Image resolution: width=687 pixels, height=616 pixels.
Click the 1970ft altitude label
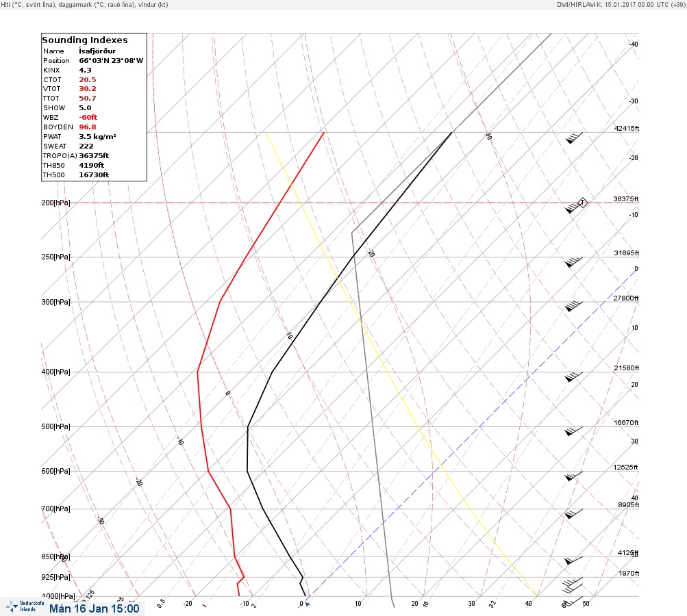point(629,574)
